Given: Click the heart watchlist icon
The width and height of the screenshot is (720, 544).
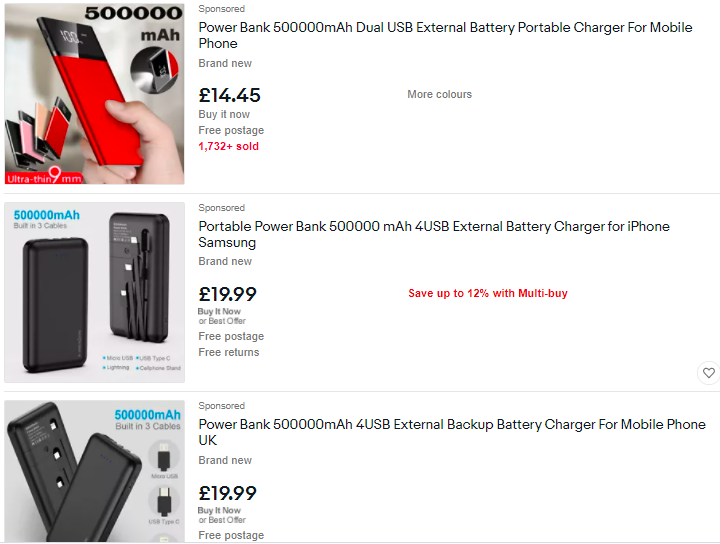Looking at the screenshot, I should click(x=708, y=373).
